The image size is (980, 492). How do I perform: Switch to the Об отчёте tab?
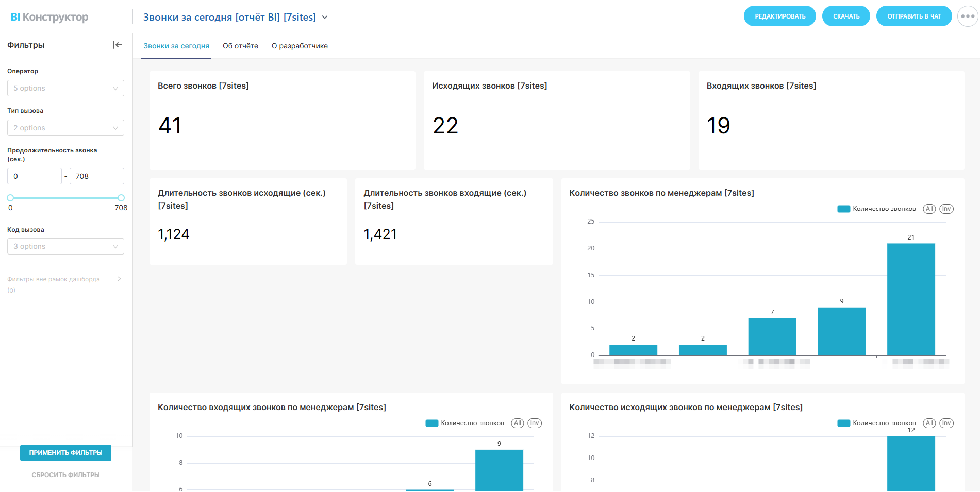pyautogui.click(x=240, y=46)
